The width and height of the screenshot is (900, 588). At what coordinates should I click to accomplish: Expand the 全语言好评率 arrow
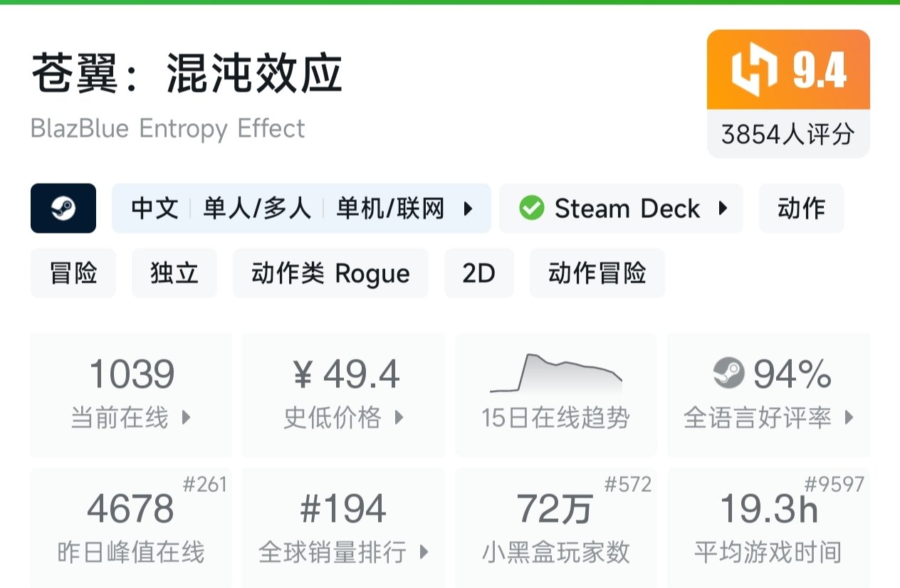coord(849,418)
